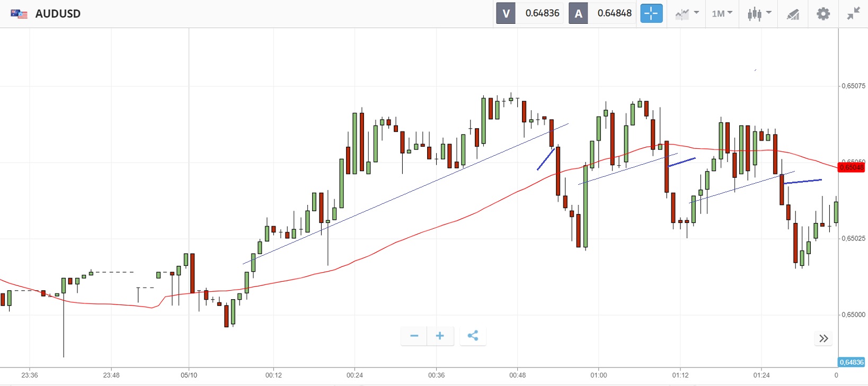868x386 pixels.
Task: Zoom in the chart with plus
Action: pyautogui.click(x=440, y=336)
